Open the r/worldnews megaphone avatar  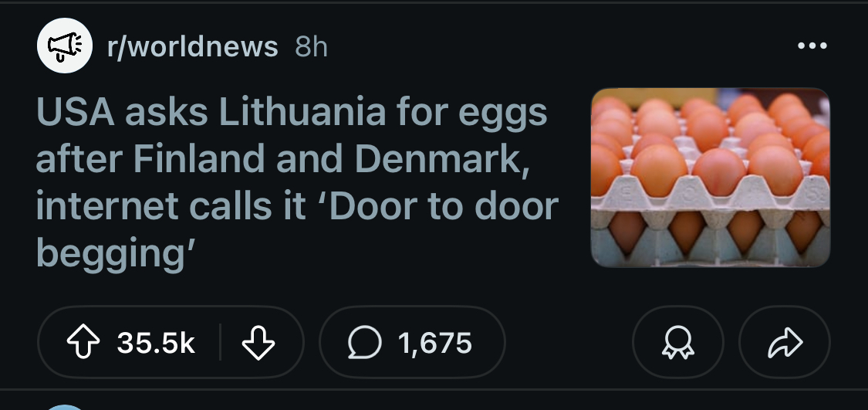[66, 46]
